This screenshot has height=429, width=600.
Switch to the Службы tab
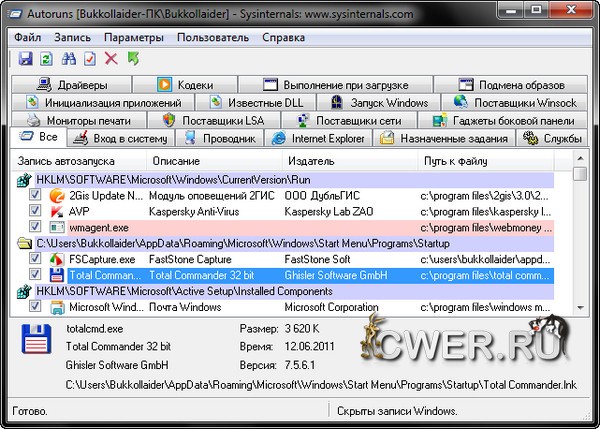(x=552, y=138)
